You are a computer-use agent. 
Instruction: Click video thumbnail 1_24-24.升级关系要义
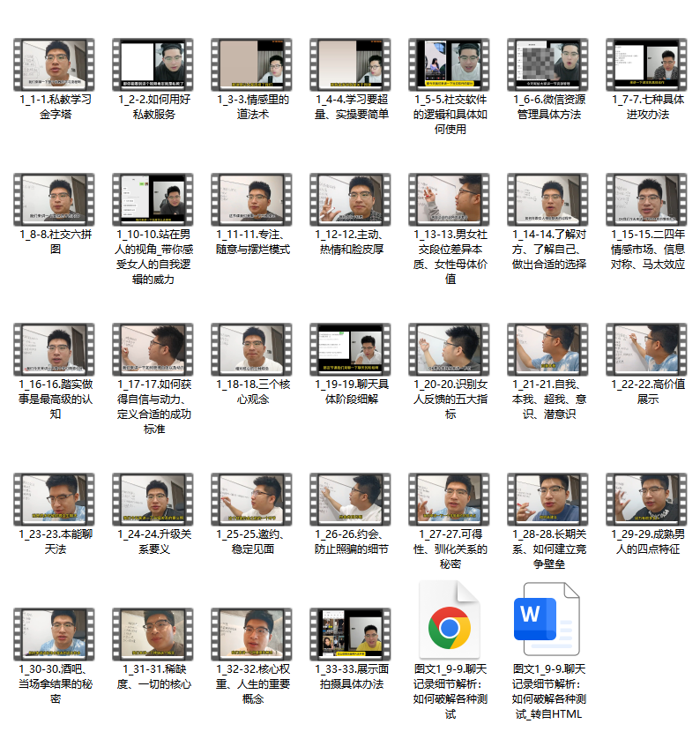pos(153,498)
